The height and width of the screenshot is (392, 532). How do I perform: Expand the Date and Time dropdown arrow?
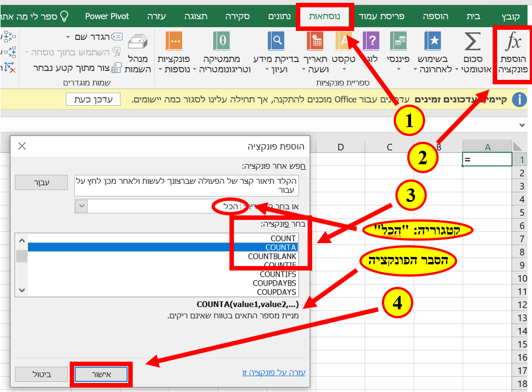(x=304, y=70)
